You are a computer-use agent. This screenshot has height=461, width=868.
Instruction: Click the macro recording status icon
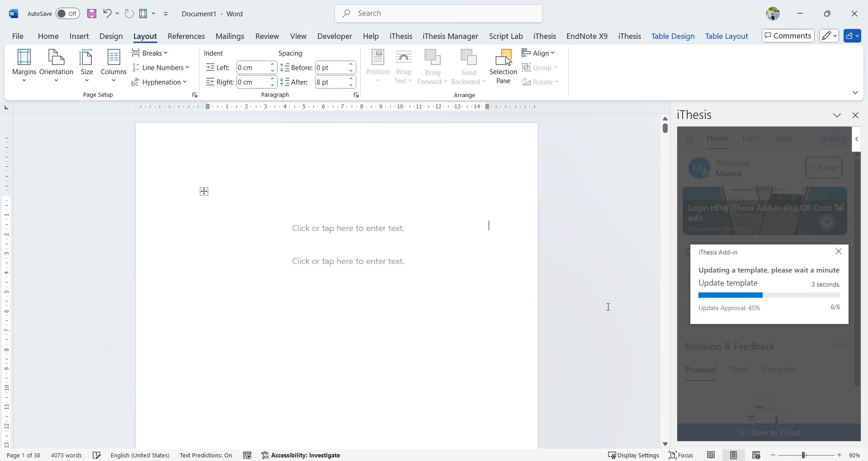pos(247,455)
